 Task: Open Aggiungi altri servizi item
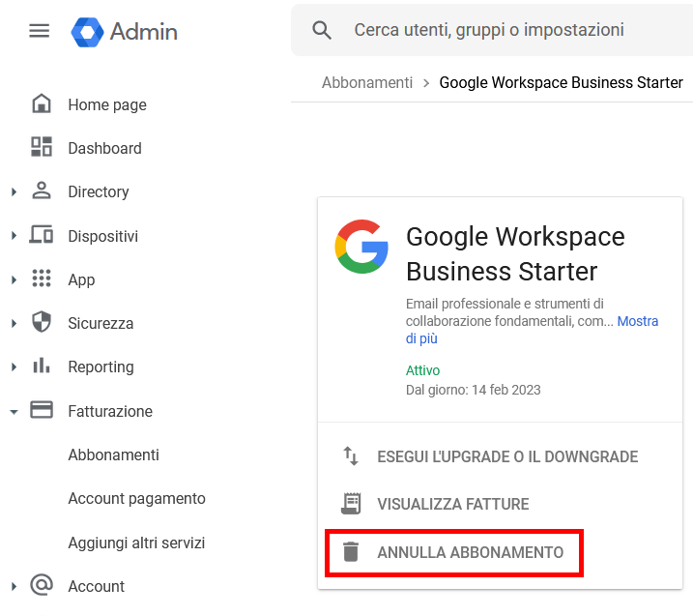136,543
